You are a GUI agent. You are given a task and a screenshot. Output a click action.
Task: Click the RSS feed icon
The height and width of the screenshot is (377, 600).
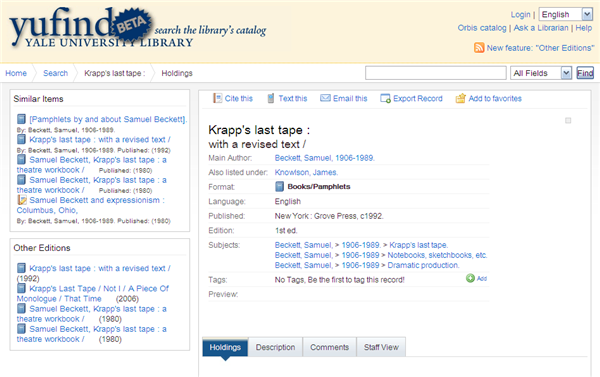click(x=479, y=47)
